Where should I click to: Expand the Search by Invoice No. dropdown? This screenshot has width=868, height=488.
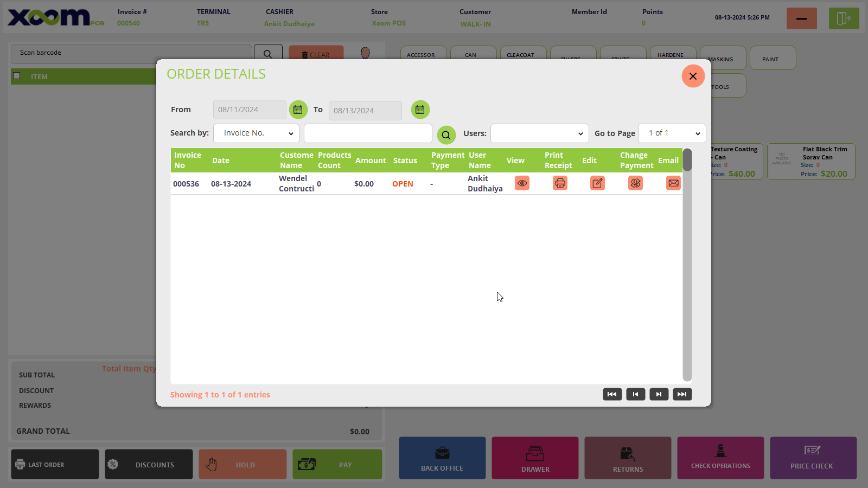(256, 133)
